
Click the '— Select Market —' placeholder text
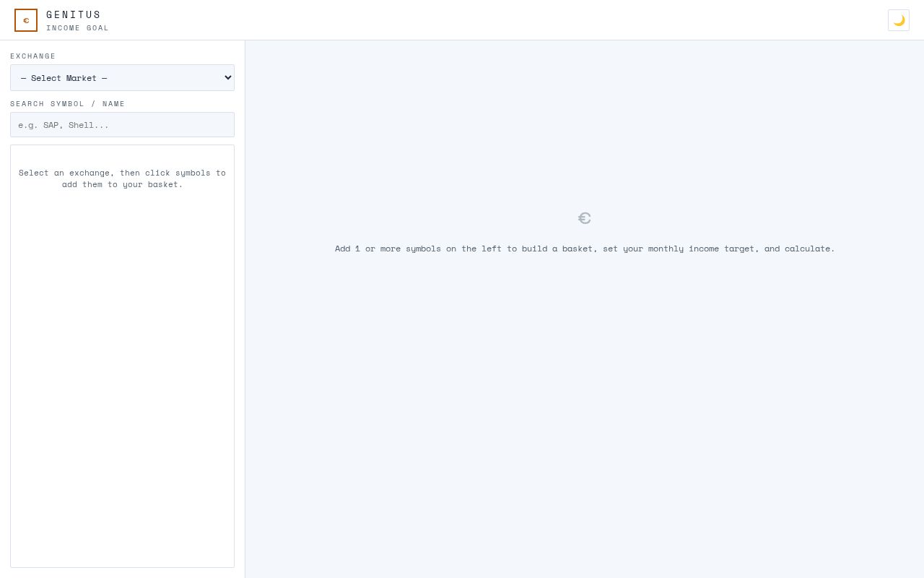pyautogui.click(x=64, y=78)
